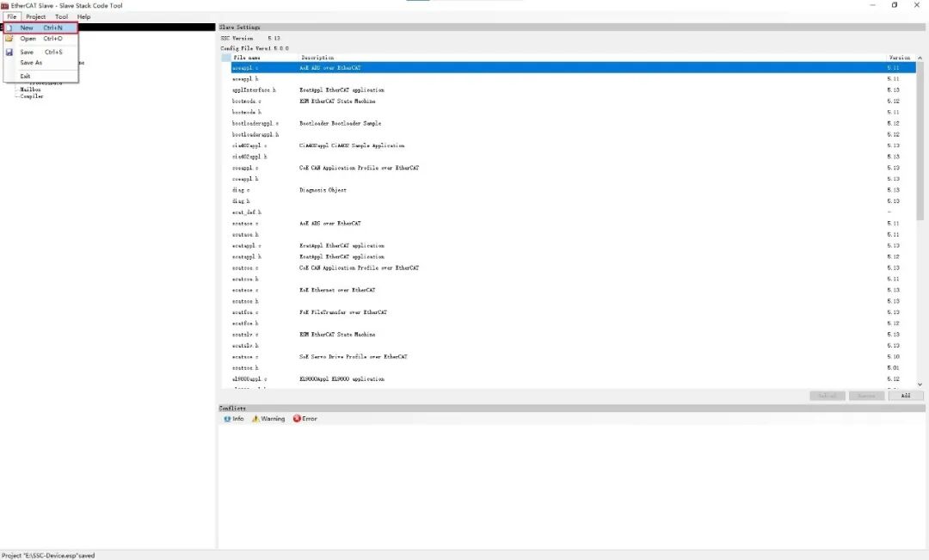Close the File menu via File
Image resolution: width=929 pixels, height=560 pixels.
click(x=12, y=16)
